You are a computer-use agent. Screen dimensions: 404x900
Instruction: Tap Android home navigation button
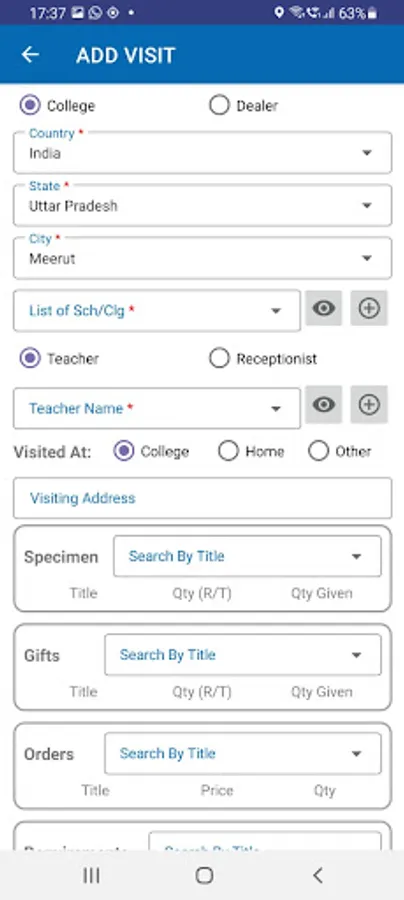tap(204, 875)
